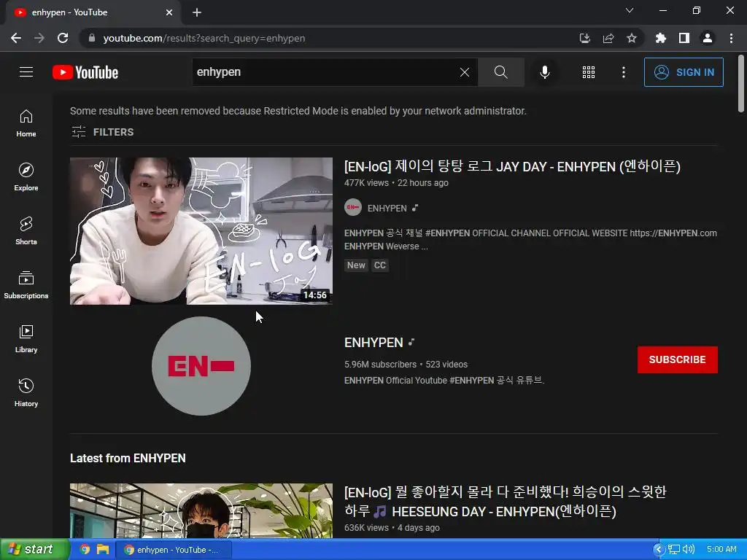The height and width of the screenshot is (560, 747).
Task: Share this page icon in address bar
Action: (608, 38)
